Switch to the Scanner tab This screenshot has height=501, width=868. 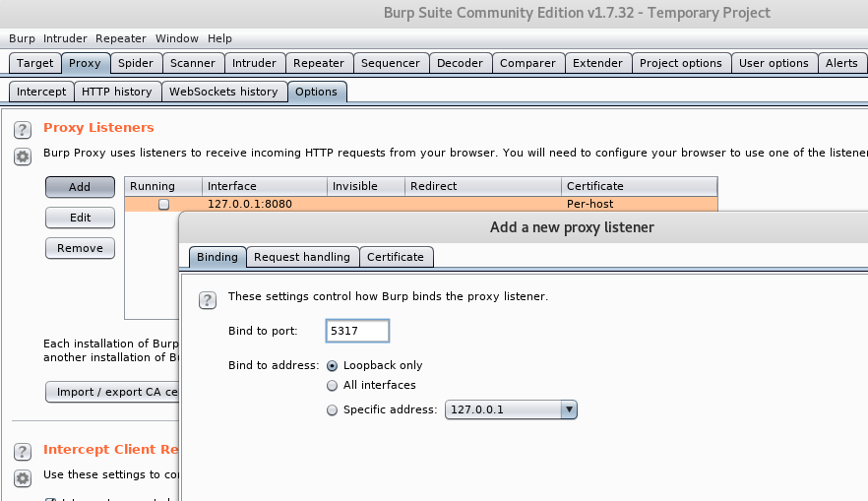point(193,63)
